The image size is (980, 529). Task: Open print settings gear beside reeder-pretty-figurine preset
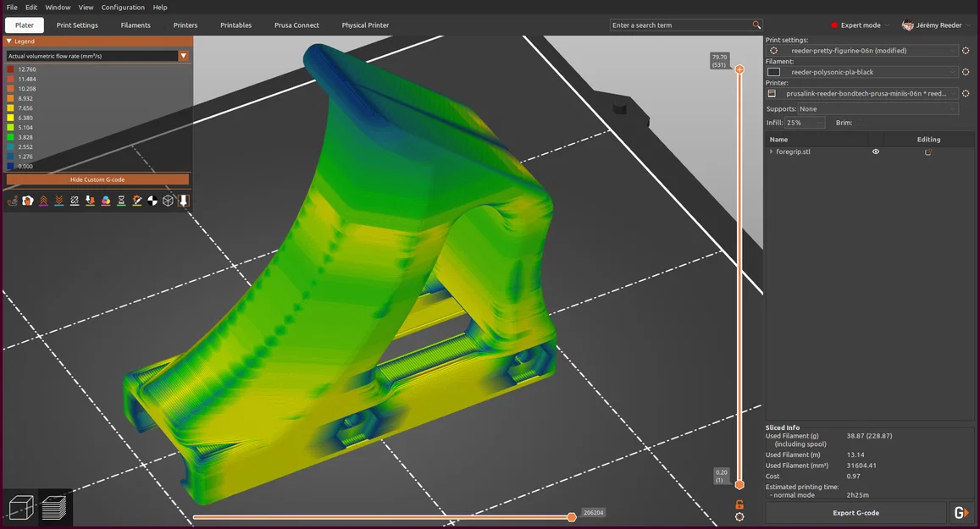tap(966, 51)
